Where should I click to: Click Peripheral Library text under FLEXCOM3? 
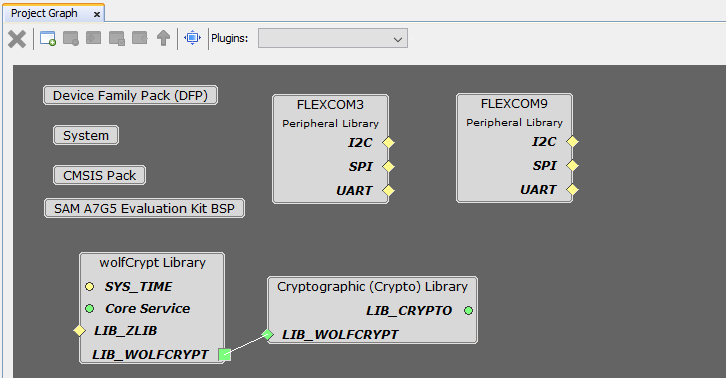pos(331,124)
